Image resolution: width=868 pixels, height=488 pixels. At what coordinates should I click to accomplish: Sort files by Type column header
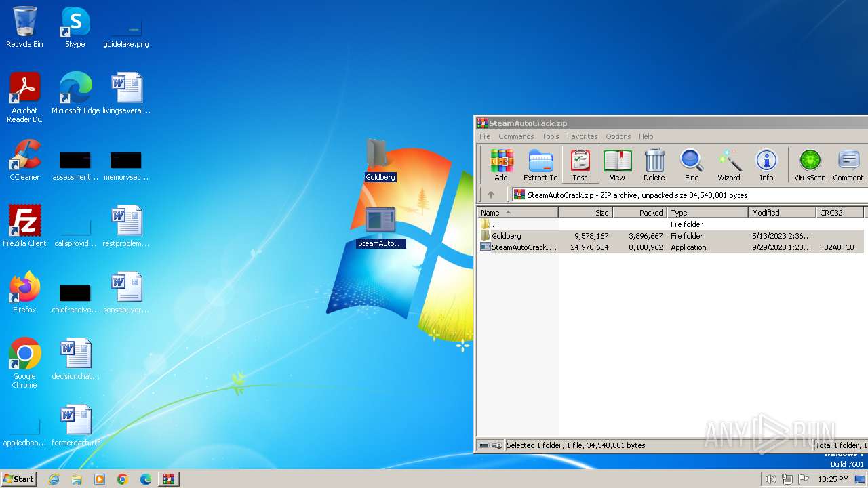coord(707,213)
